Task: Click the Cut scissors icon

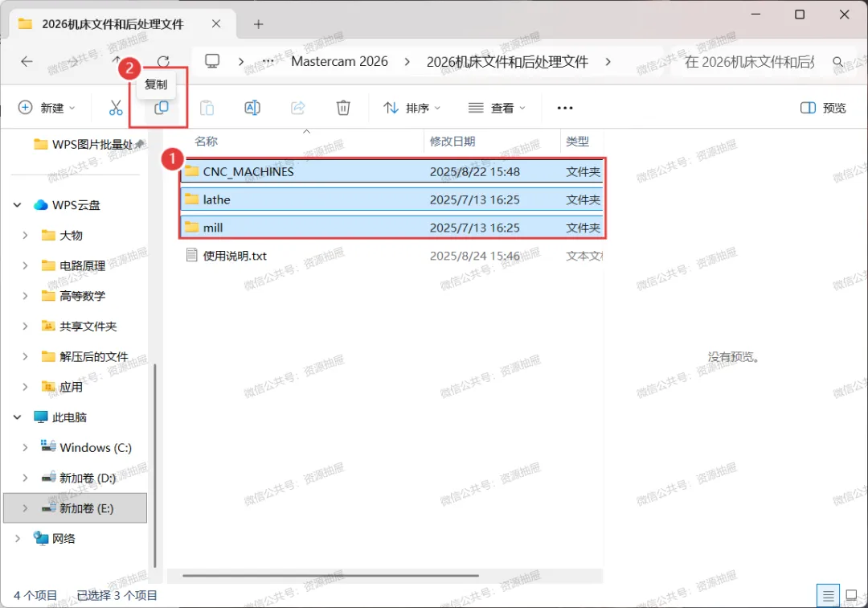Action: (x=116, y=108)
